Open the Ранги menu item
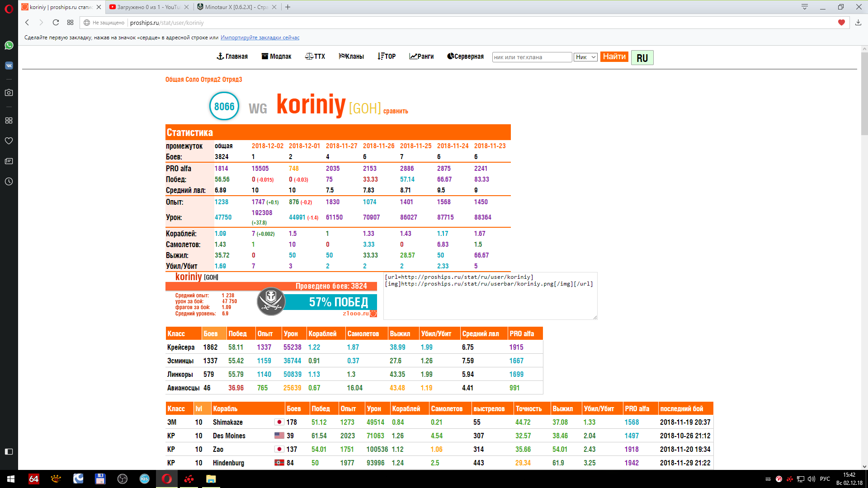868x488 pixels. pos(421,56)
